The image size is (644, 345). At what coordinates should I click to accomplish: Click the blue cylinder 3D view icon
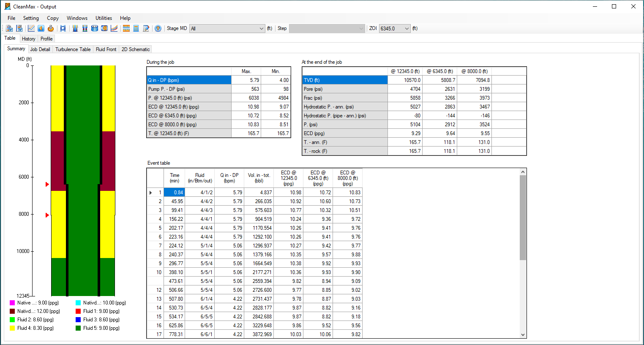[x=95, y=28]
